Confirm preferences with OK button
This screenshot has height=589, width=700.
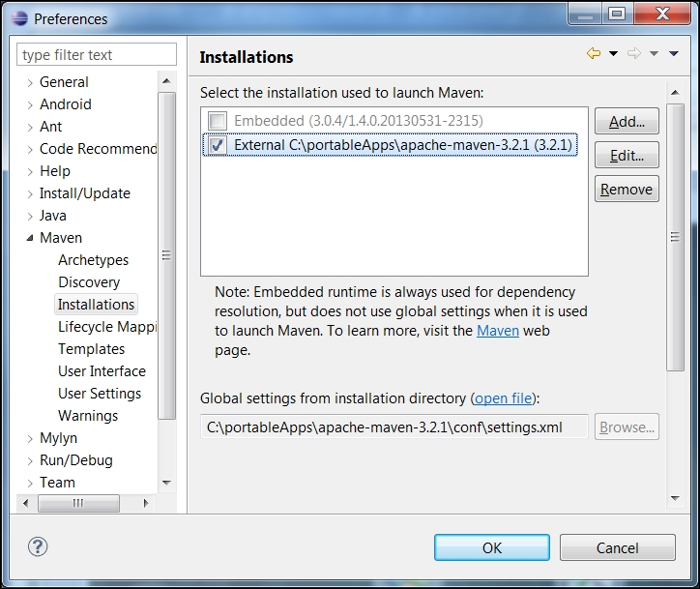[x=492, y=547]
